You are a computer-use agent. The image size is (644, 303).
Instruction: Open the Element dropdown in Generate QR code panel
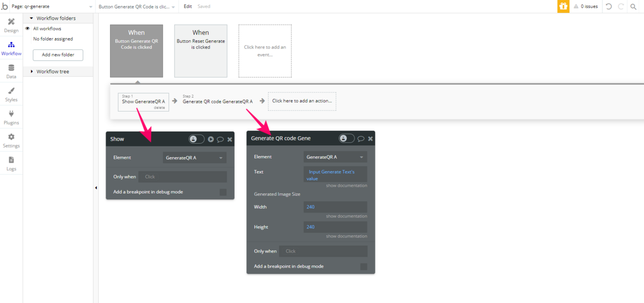335,157
